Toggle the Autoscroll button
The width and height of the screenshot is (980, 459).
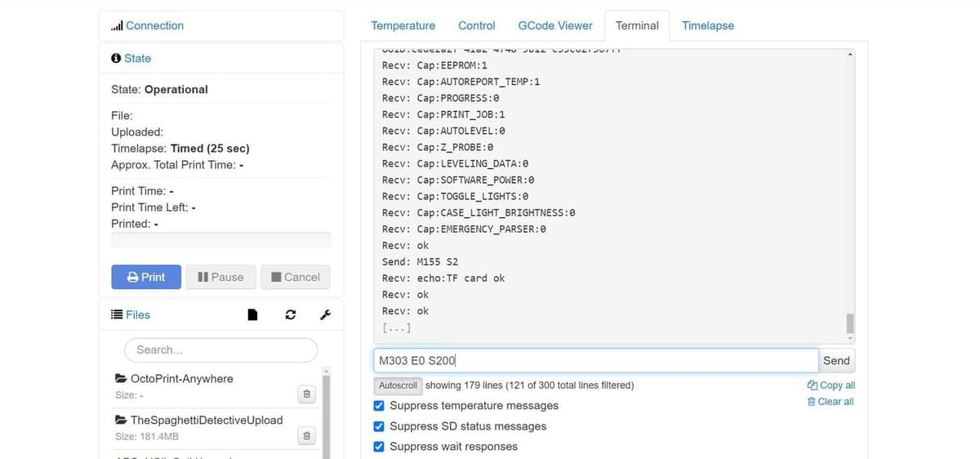coord(398,385)
